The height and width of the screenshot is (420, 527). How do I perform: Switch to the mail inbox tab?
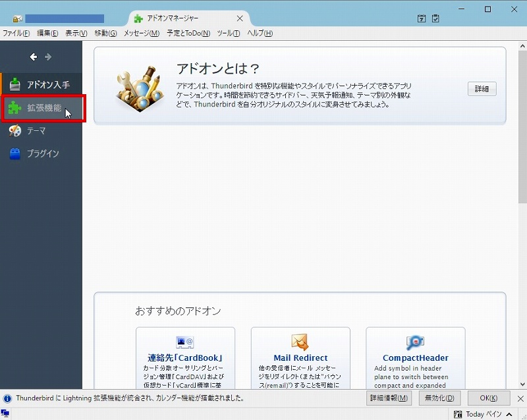(63, 18)
